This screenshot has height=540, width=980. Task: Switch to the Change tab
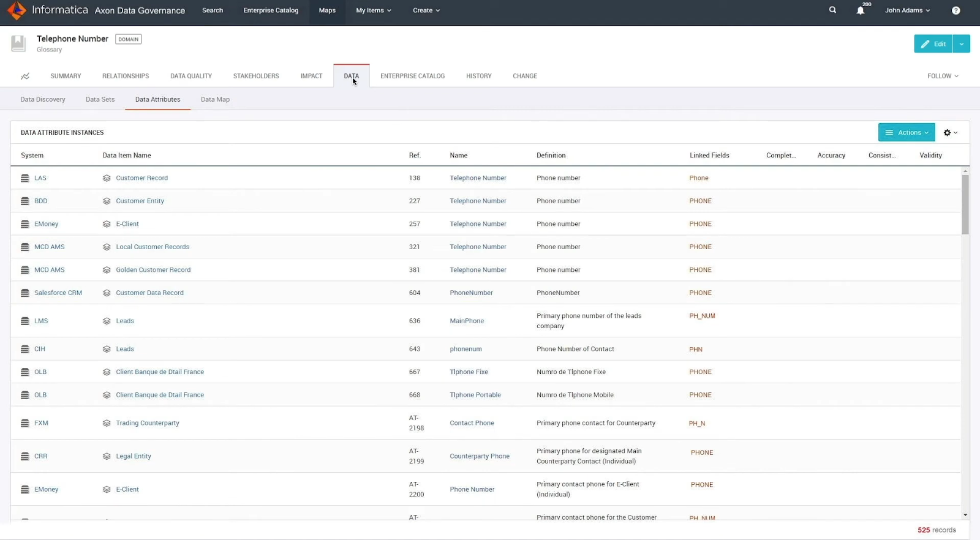(x=525, y=76)
